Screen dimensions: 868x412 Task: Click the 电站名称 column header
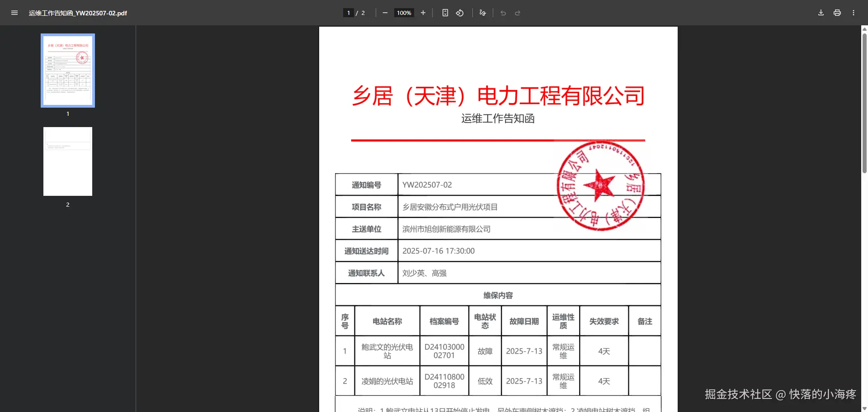pos(387,321)
